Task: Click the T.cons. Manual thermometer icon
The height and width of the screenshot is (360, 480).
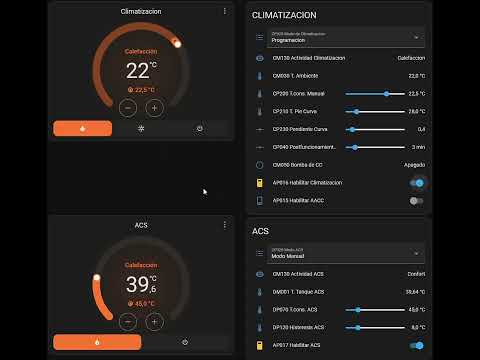Action: click(x=260, y=94)
